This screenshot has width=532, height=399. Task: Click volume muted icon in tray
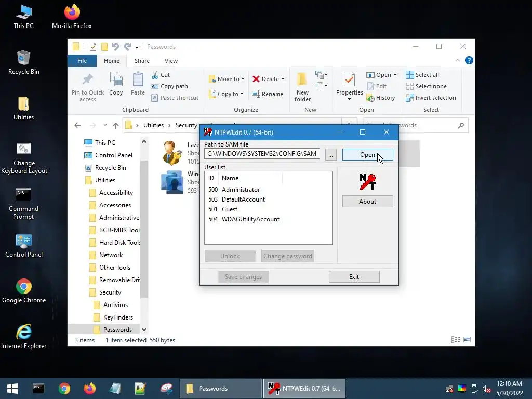pyautogui.click(x=486, y=389)
